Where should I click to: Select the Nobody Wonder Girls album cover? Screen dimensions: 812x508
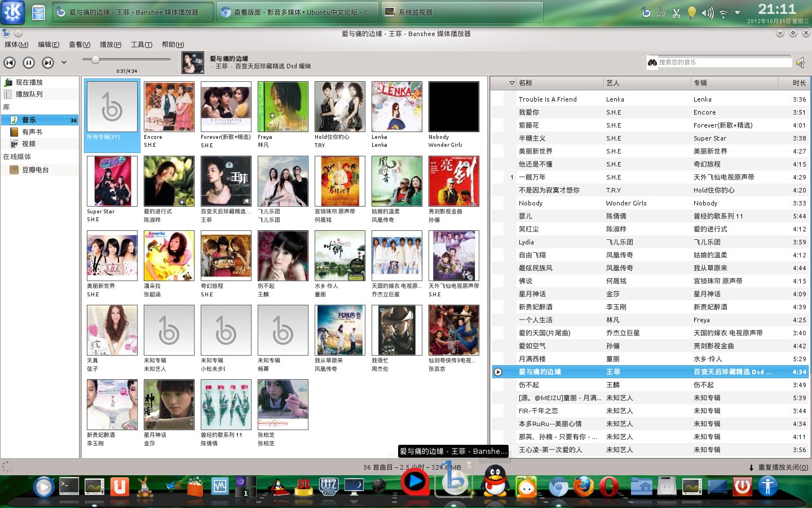coord(454,107)
